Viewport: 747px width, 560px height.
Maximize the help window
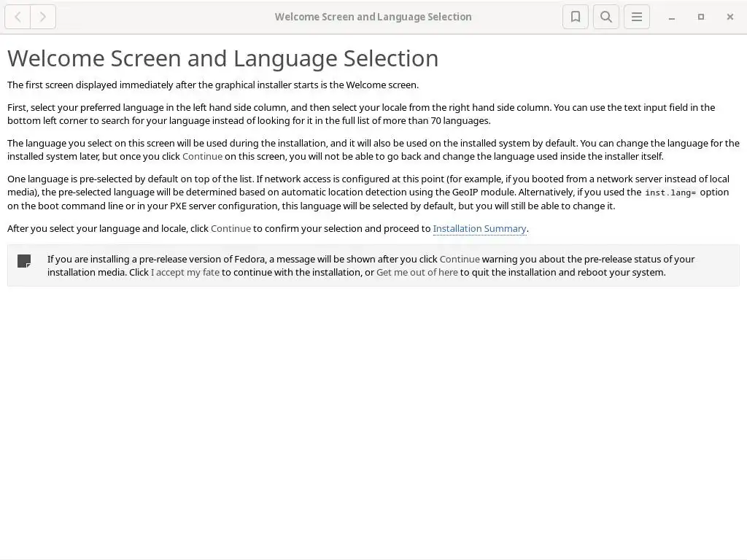pyautogui.click(x=701, y=17)
